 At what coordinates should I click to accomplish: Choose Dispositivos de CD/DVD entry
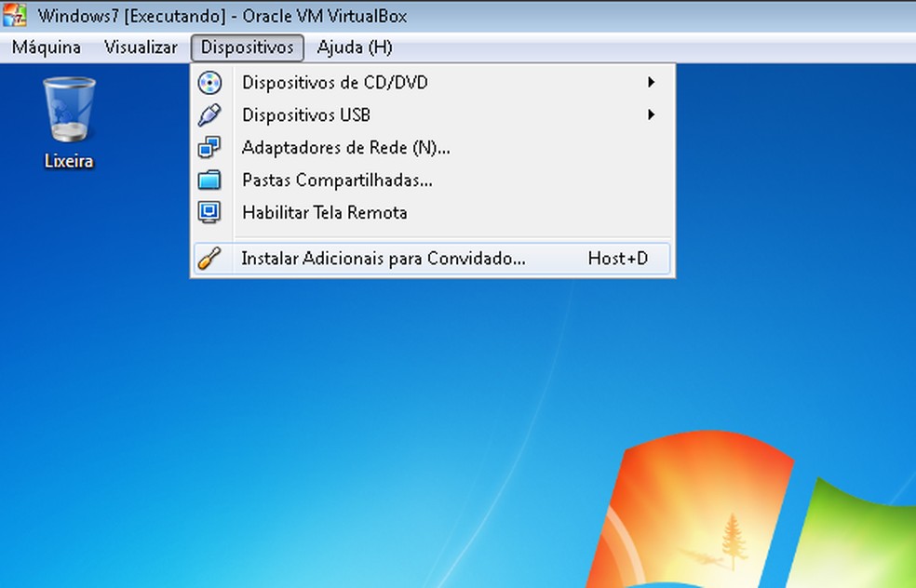pyautogui.click(x=433, y=82)
